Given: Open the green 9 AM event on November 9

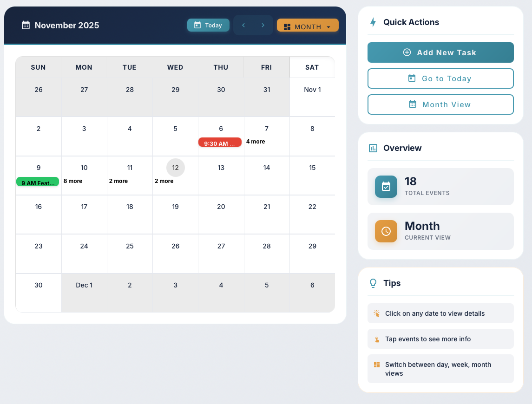Looking at the screenshot, I should coord(38,182).
